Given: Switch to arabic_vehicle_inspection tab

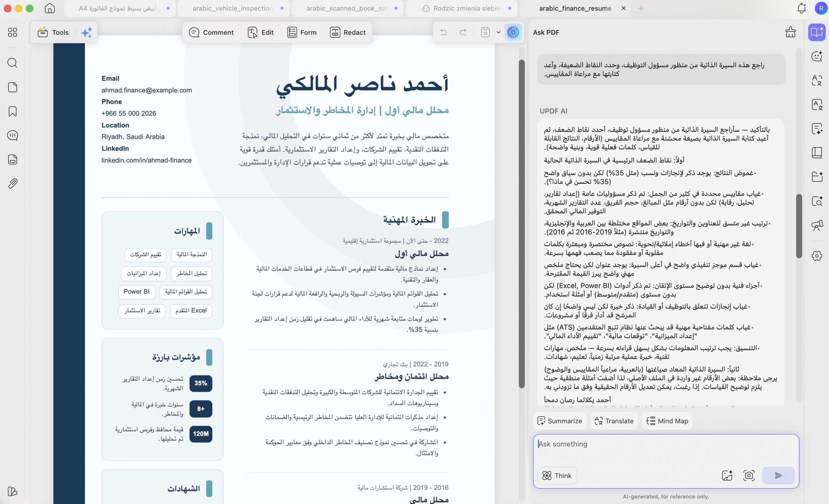Looking at the screenshot, I should point(233,8).
